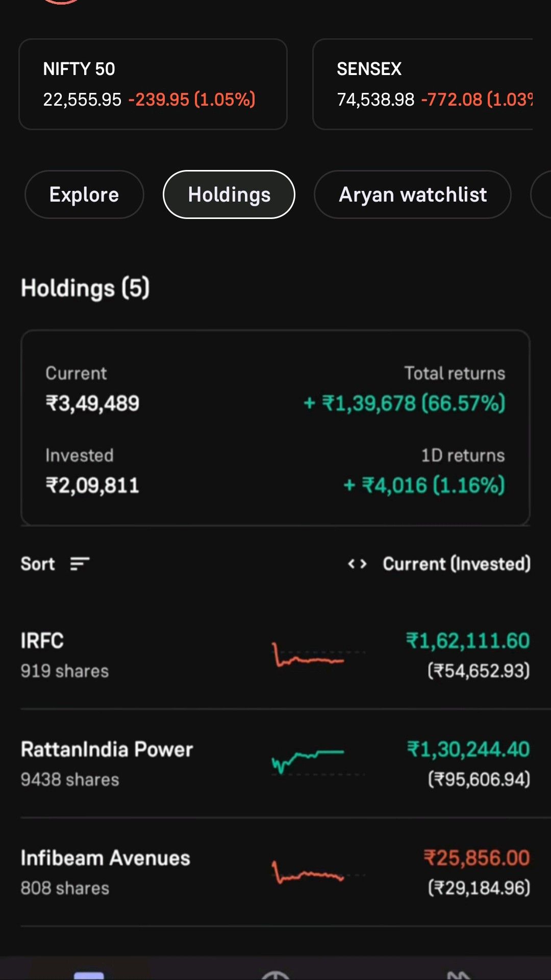Open the Aryan watchlist tab
The height and width of the screenshot is (980, 551).
point(413,194)
